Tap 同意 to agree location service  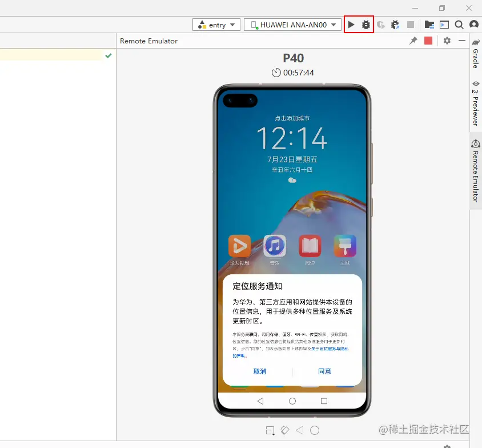(x=324, y=371)
